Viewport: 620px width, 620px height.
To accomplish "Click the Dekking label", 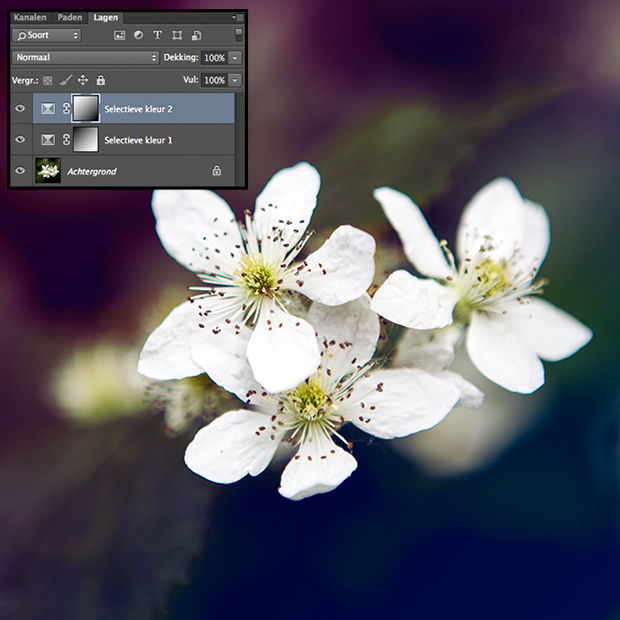I will coord(181,57).
